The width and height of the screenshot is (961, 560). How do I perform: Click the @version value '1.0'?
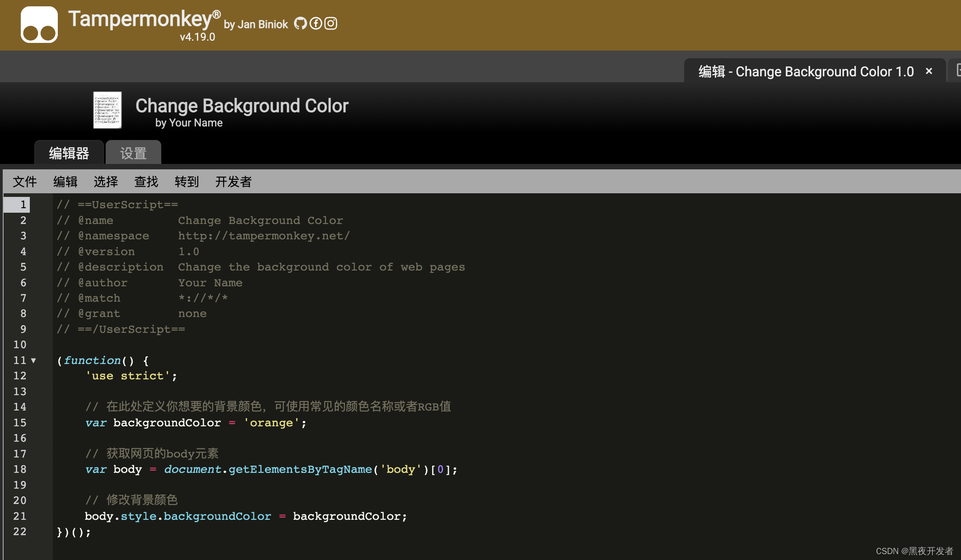(x=189, y=252)
